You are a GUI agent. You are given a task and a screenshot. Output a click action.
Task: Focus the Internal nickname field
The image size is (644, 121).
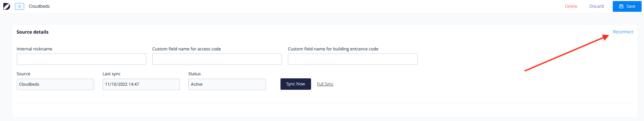point(81,59)
